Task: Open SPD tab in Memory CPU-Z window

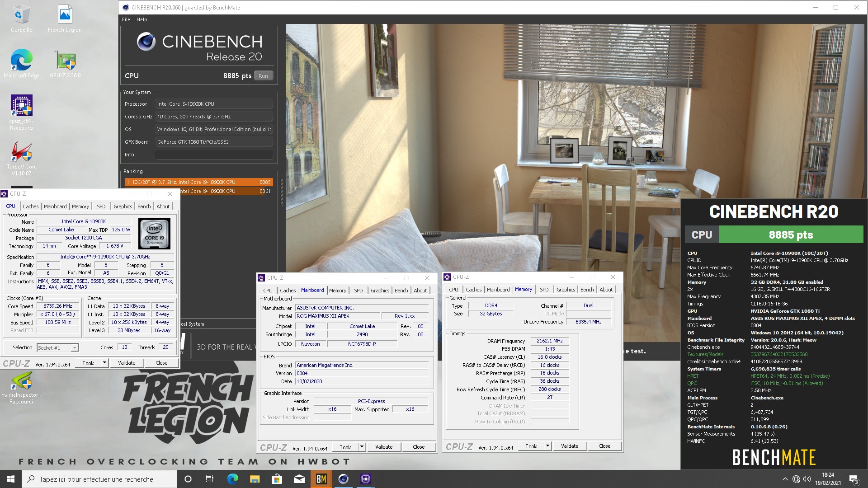Action: [544, 290]
